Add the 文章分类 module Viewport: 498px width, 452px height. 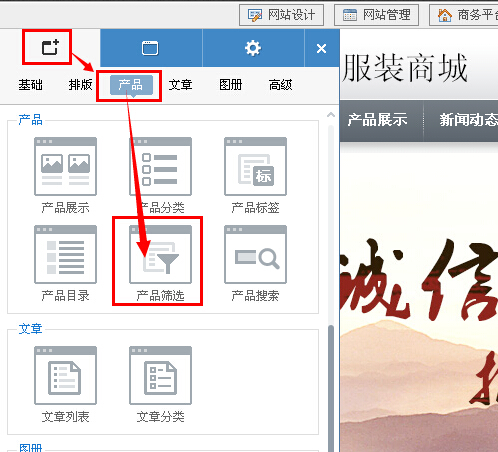tap(160, 385)
